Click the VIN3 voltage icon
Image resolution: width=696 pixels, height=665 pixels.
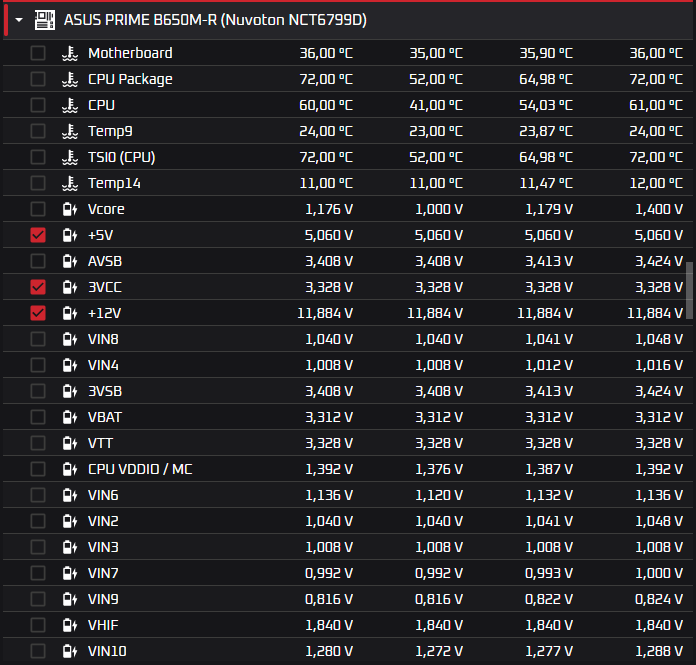70,547
